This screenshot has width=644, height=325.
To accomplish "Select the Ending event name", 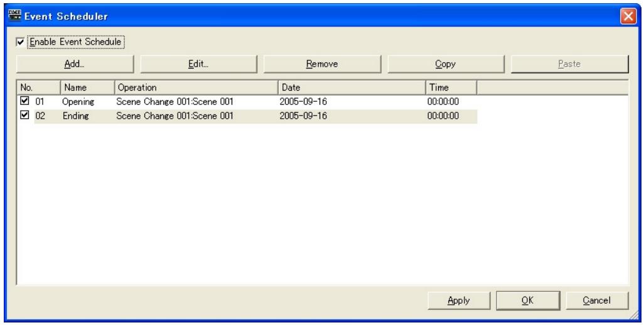I will point(75,116).
